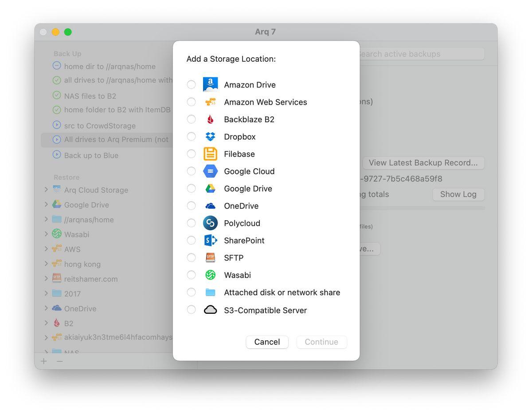This screenshot has width=532, height=415.
Task: Select the Dropbox radio button
Action: click(x=191, y=136)
